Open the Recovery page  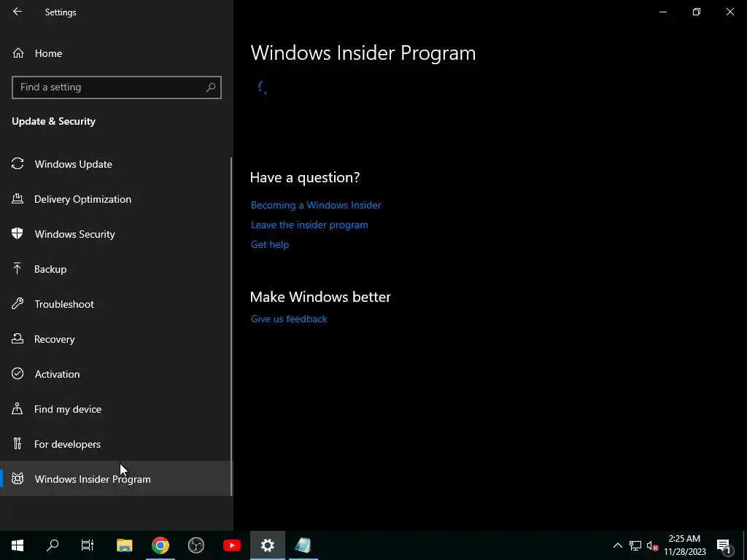[115, 339]
